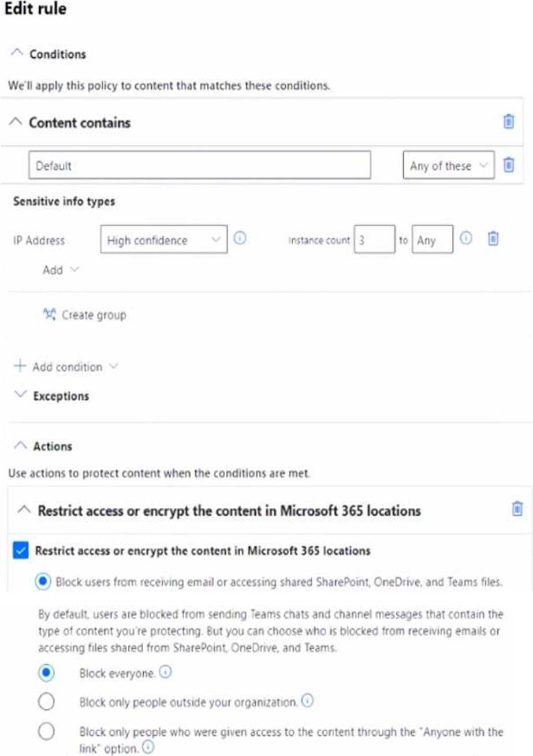The height and width of the screenshot is (756, 533).
Task: Click info icon after Block only people outside organization
Action: pyautogui.click(x=307, y=702)
